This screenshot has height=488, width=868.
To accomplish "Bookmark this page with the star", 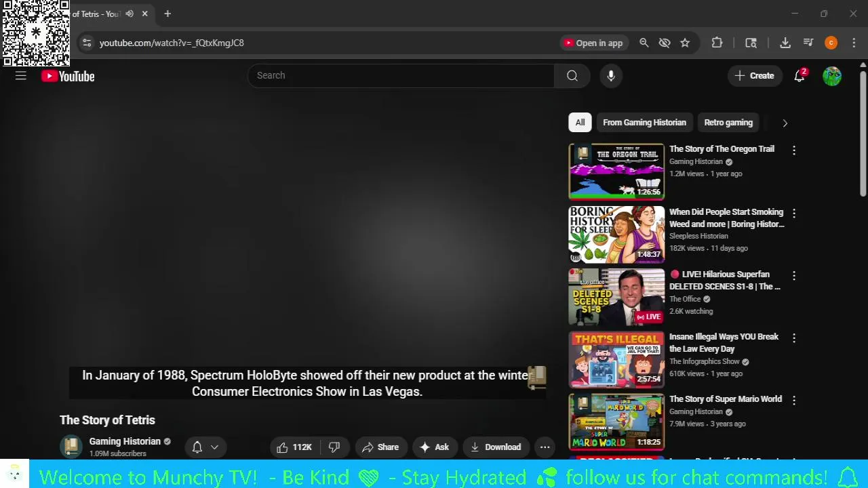I will tap(685, 43).
